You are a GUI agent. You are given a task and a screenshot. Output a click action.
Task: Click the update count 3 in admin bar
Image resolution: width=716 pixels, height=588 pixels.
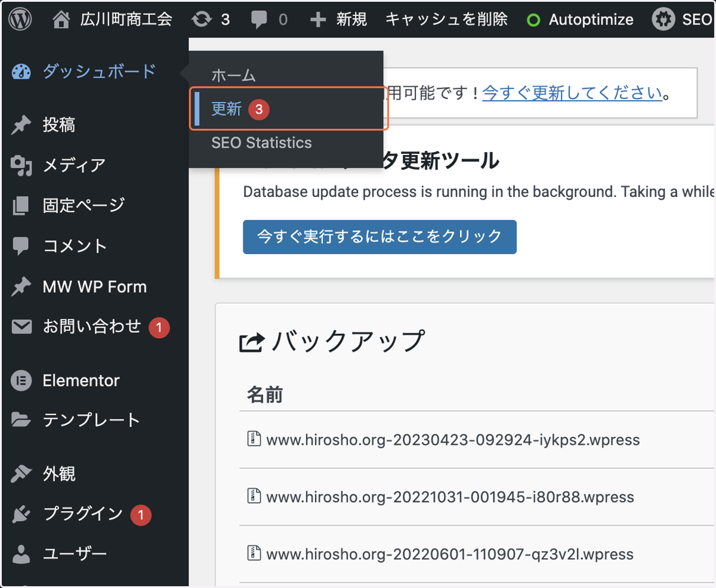(x=225, y=20)
